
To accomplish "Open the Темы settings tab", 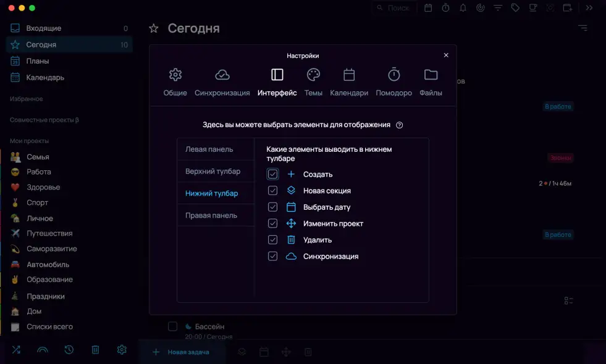I will [313, 83].
